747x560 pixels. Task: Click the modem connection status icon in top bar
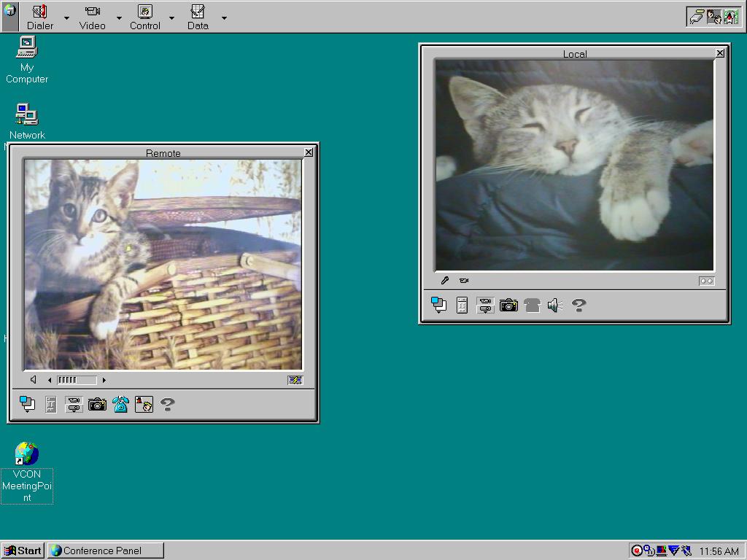coord(697,17)
